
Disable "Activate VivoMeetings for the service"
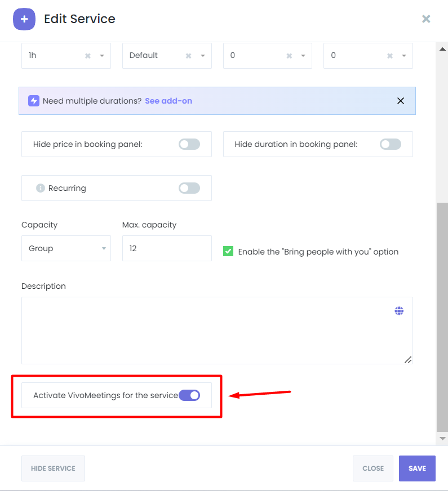191,395
